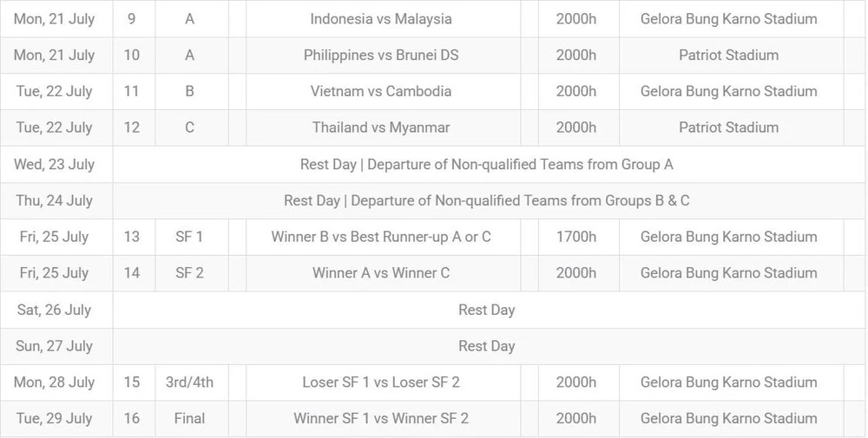Image resolution: width=868 pixels, height=438 pixels.
Task: Select the Thailand vs Myanmar fixture
Action: click(381, 127)
